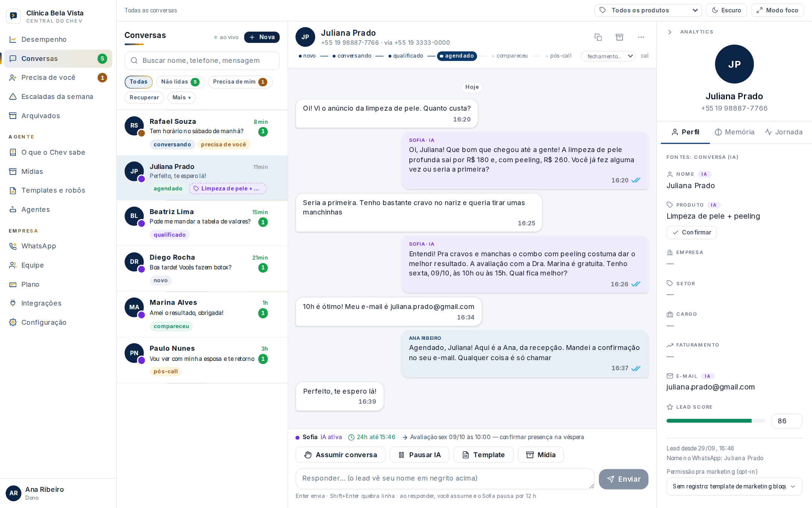
Task: Open the Equipe page
Action: tap(58, 265)
